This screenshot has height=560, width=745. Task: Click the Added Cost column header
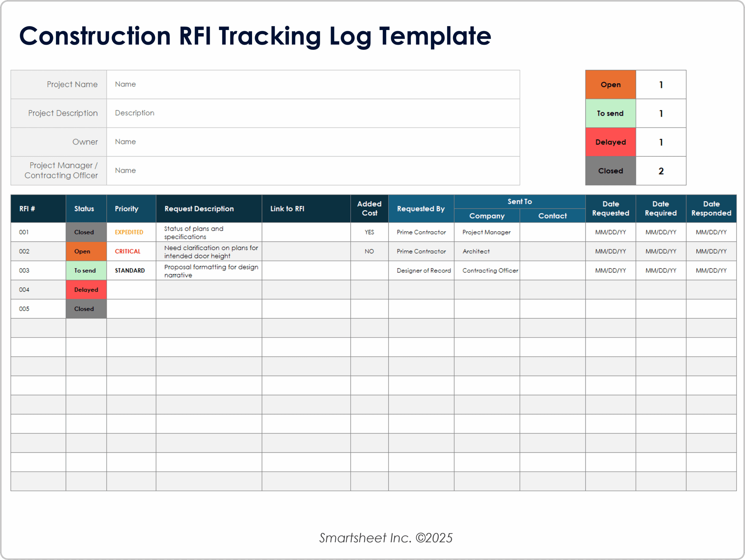[x=370, y=209]
